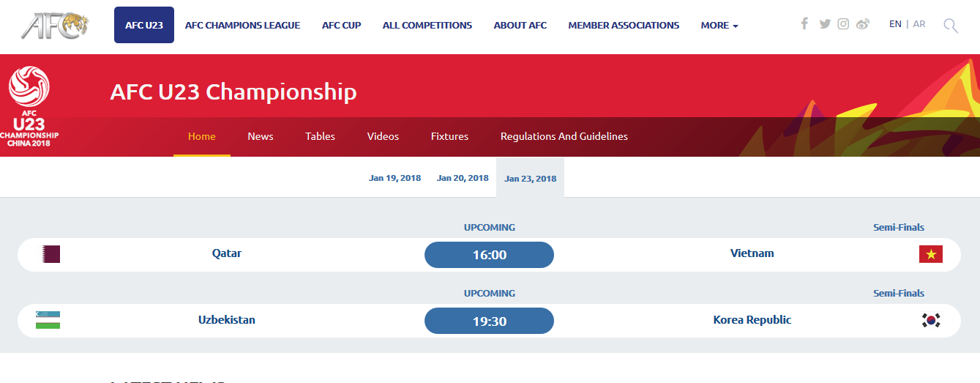Click the Qatar team name
This screenshot has width=980, height=383.
click(x=227, y=253)
